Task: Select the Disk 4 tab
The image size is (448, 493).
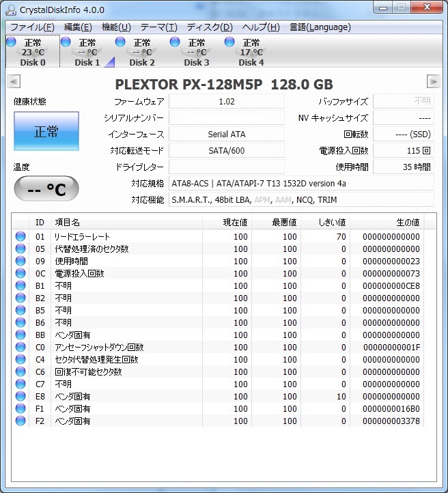Action: point(251,52)
